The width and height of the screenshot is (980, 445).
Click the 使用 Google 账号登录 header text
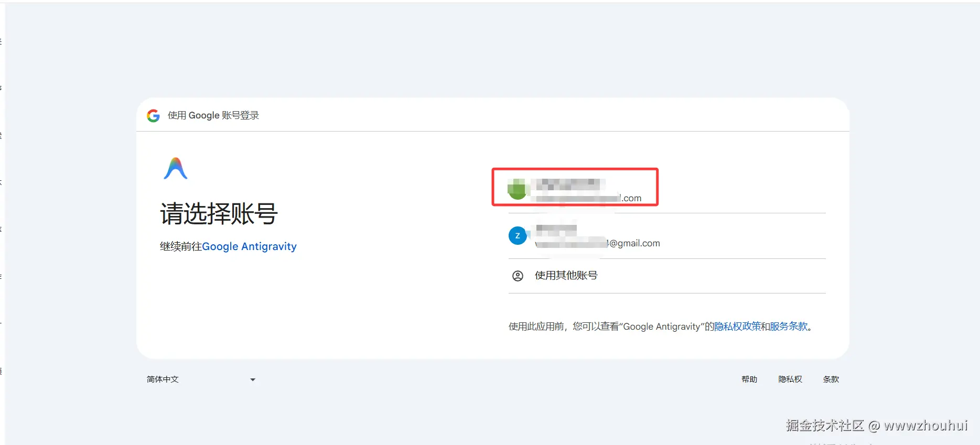[x=213, y=116]
